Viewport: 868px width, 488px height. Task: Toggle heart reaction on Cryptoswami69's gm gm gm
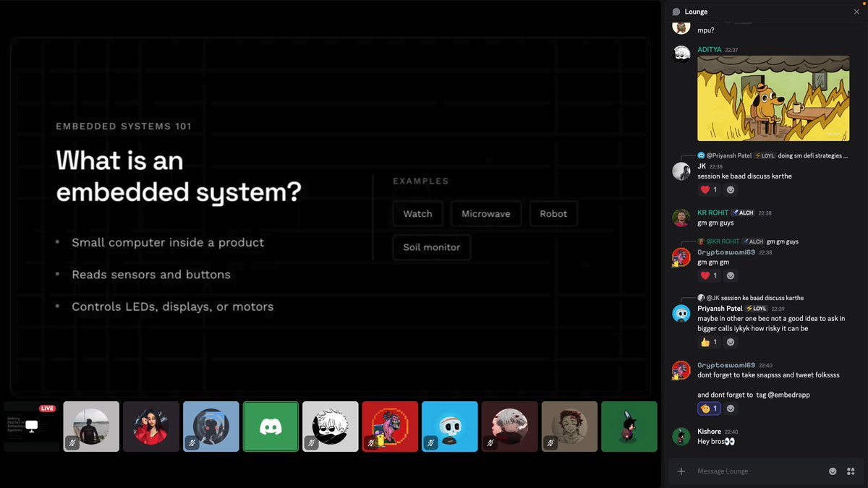coord(709,275)
